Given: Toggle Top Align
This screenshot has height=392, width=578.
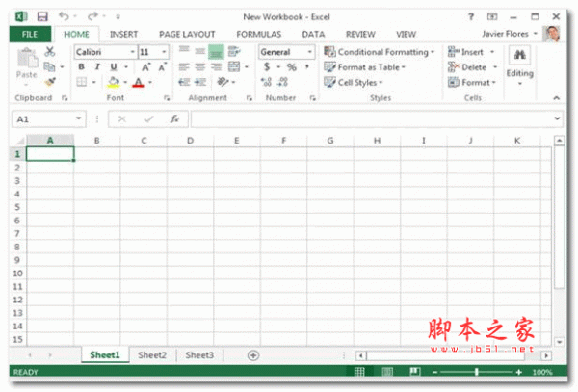Looking at the screenshot, I should pos(184,52).
